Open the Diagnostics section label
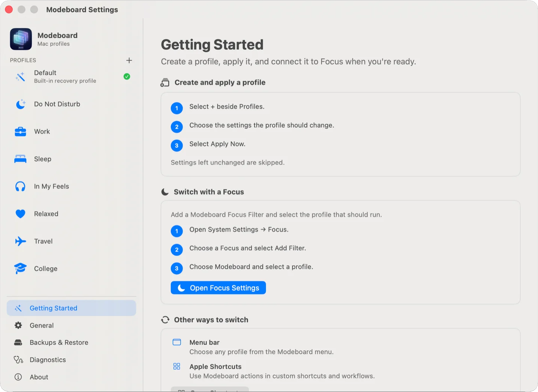This screenshot has height=392, width=538. tap(48, 360)
